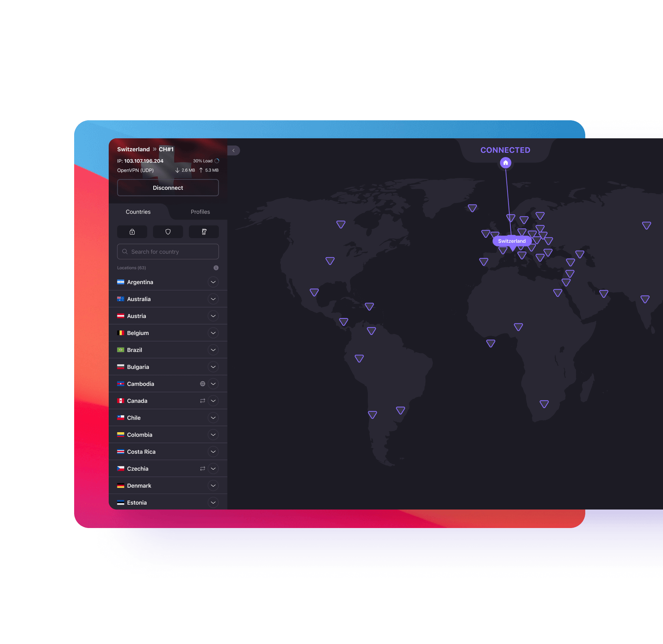Screen dimensions: 663x644
Task: Click the Switzerland label pin on the map
Action: click(x=512, y=241)
